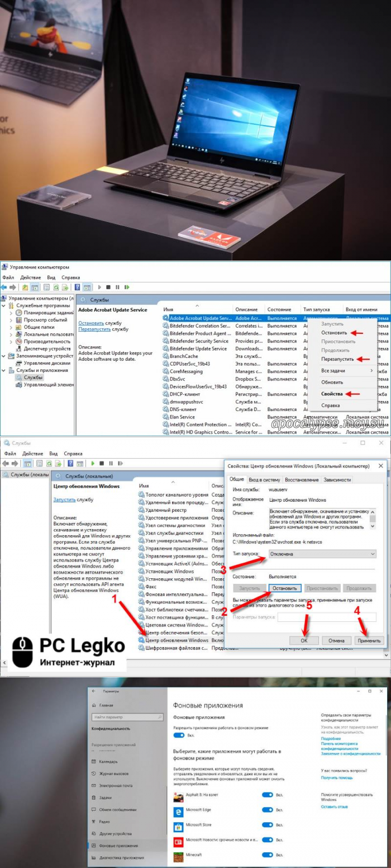Collapse Служебные программы tree node
The height and width of the screenshot is (868, 391).
coord(4,306)
